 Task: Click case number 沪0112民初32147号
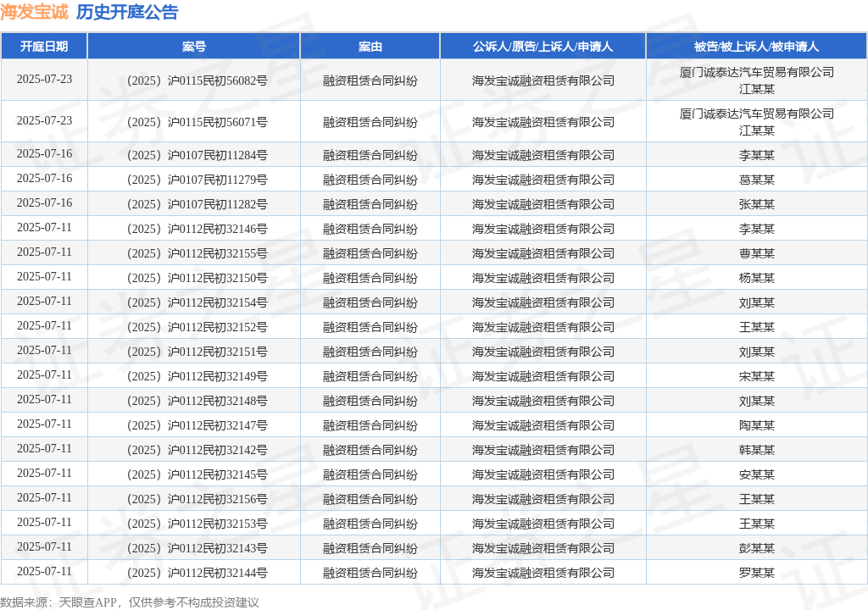click(x=197, y=425)
